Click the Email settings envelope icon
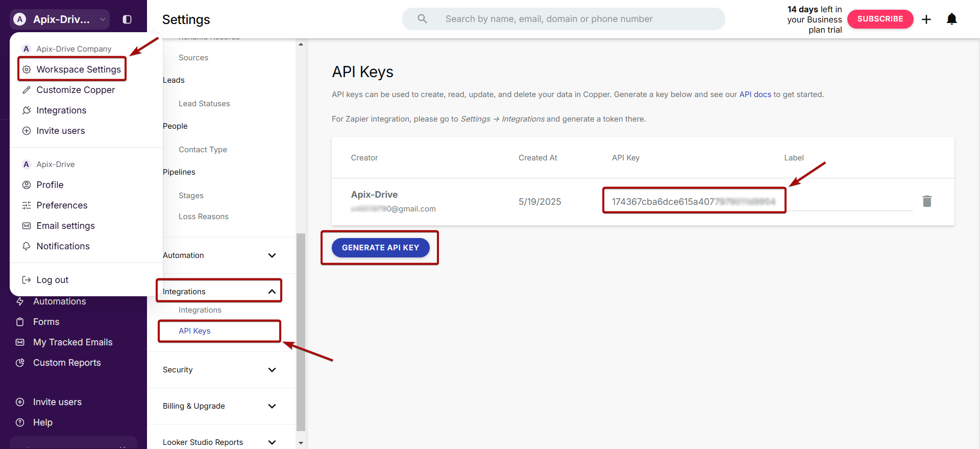Screen dimensions: 980x449 27,226
